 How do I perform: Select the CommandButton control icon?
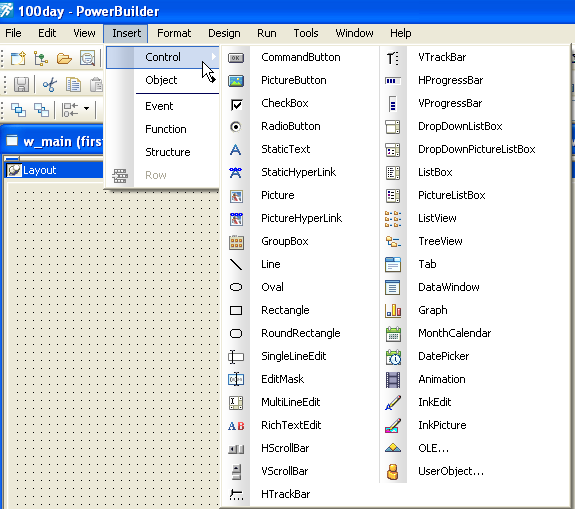tap(236, 58)
